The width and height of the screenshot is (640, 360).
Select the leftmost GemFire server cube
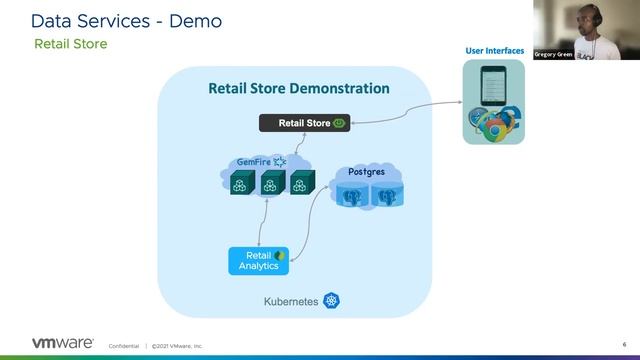242,182
